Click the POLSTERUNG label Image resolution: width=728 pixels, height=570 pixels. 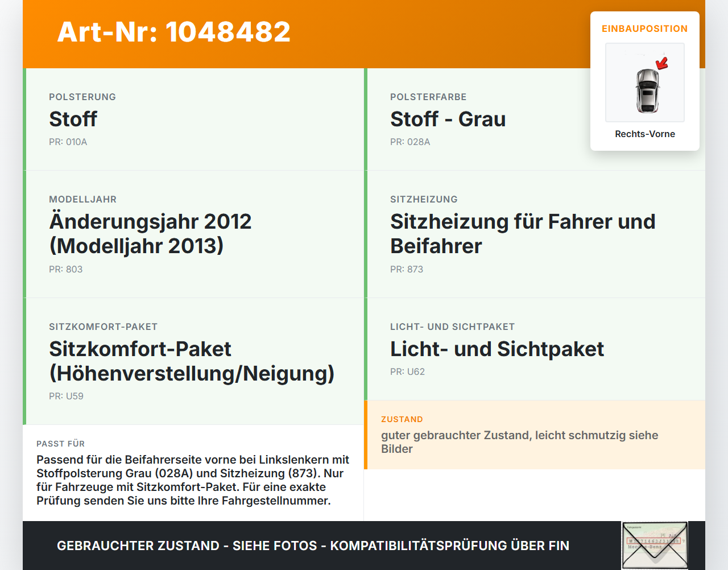82,97
